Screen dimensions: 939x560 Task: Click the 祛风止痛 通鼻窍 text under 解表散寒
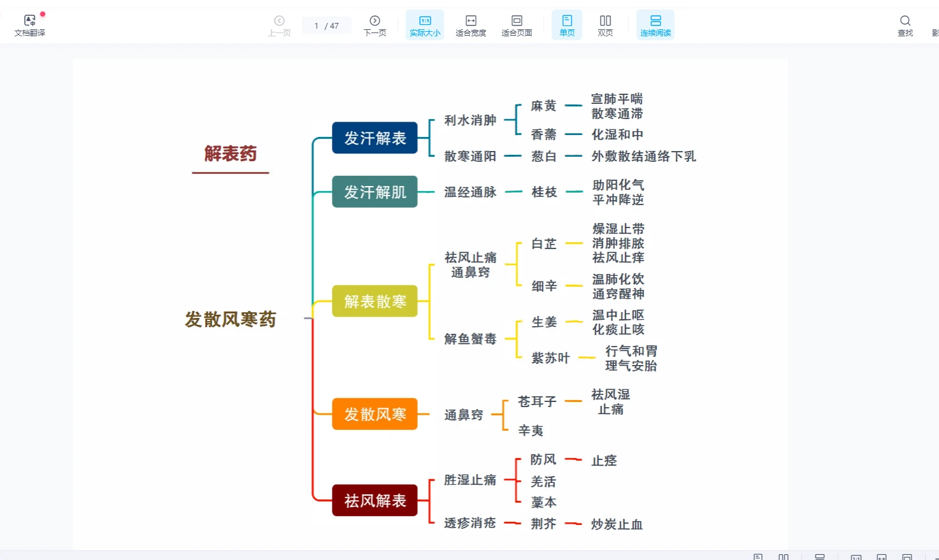click(x=470, y=264)
